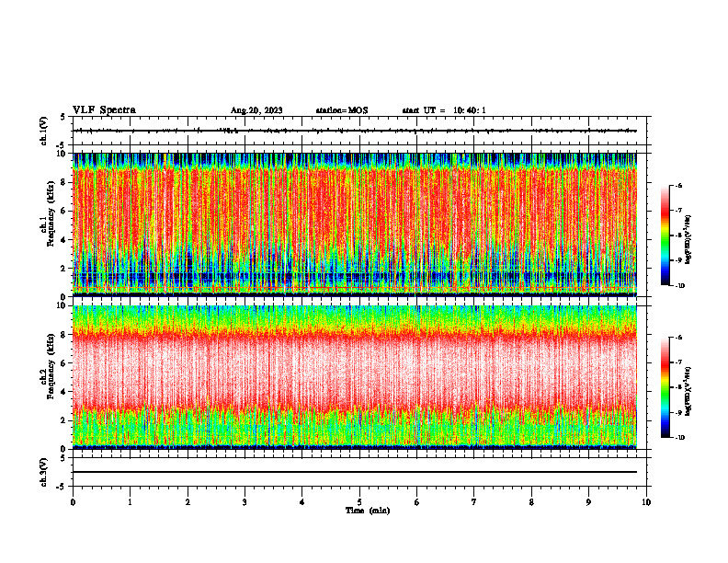This screenshot has height=563, width=728.
Task: Click the ch.1 voltage waveform trace
Action: [x=355, y=131]
